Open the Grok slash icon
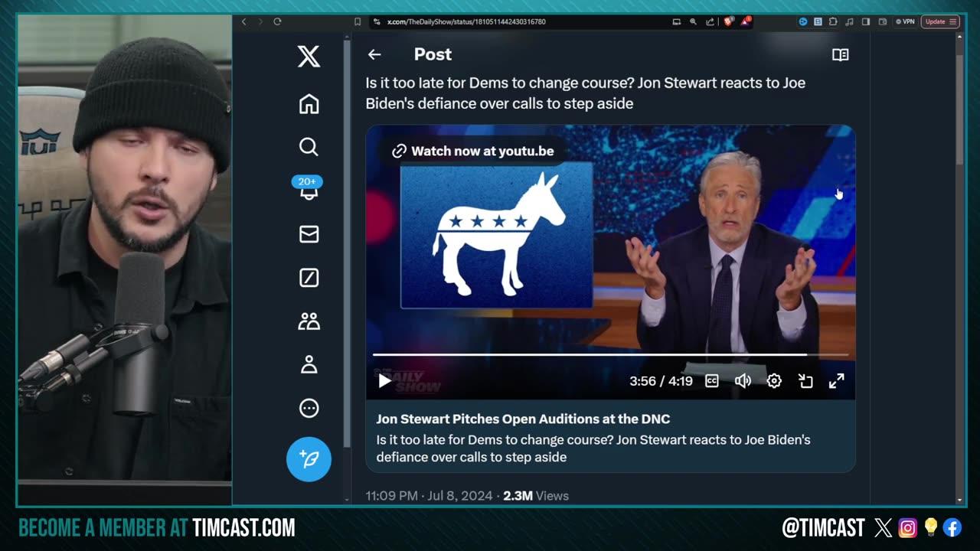This screenshot has width=980, height=551. (309, 278)
